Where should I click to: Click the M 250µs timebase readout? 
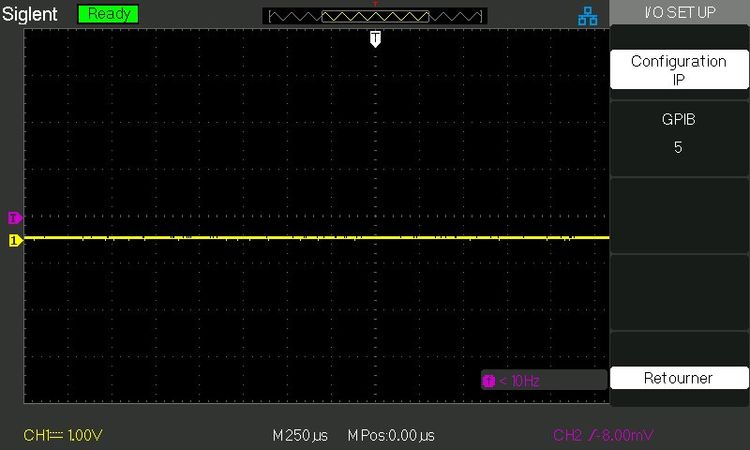[x=300, y=435]
